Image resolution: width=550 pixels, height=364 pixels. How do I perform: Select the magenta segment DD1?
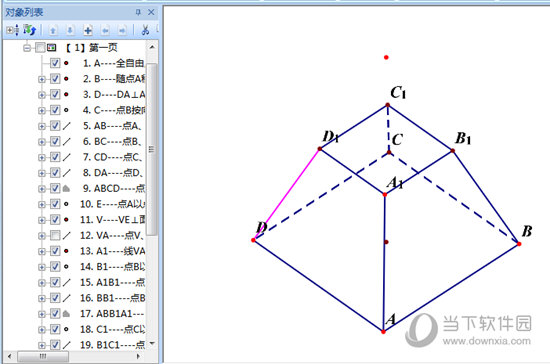287,195
